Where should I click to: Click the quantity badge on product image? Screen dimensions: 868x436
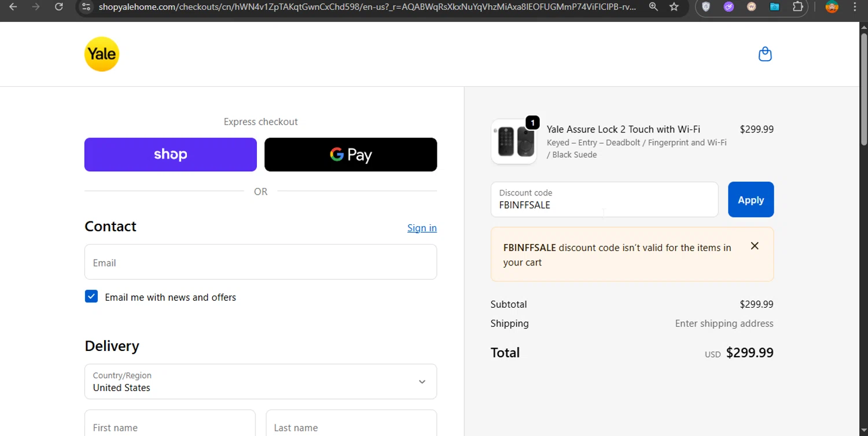pos(532,123)
